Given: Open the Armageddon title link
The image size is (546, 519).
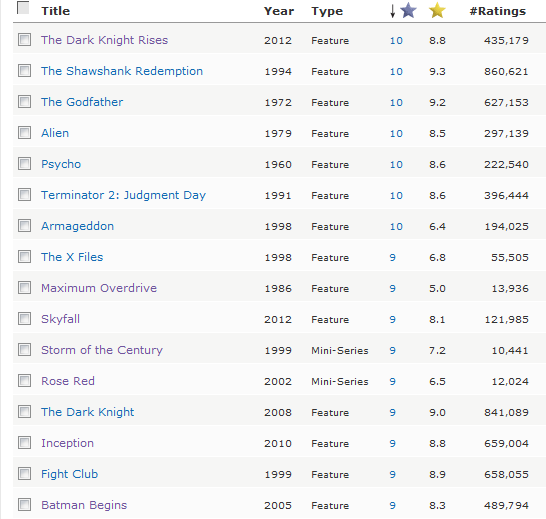Looking at the screenshot, I should pos(77,227).
